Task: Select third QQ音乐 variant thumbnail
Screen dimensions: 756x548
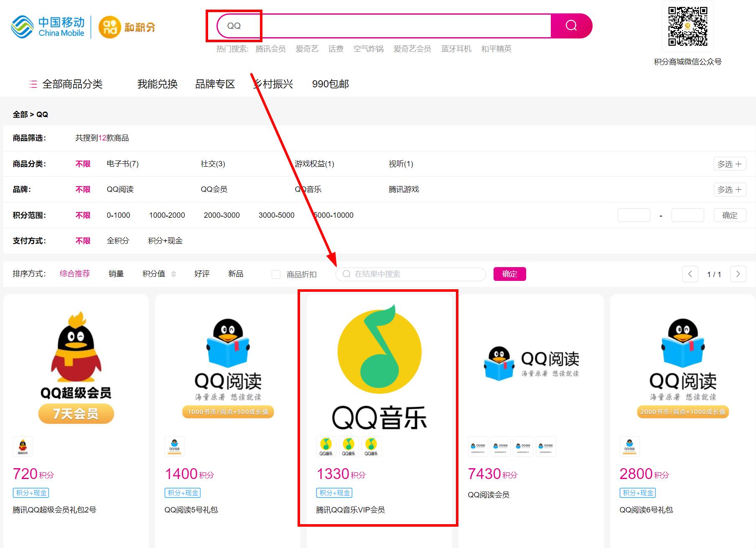Action: coord(371,446)
